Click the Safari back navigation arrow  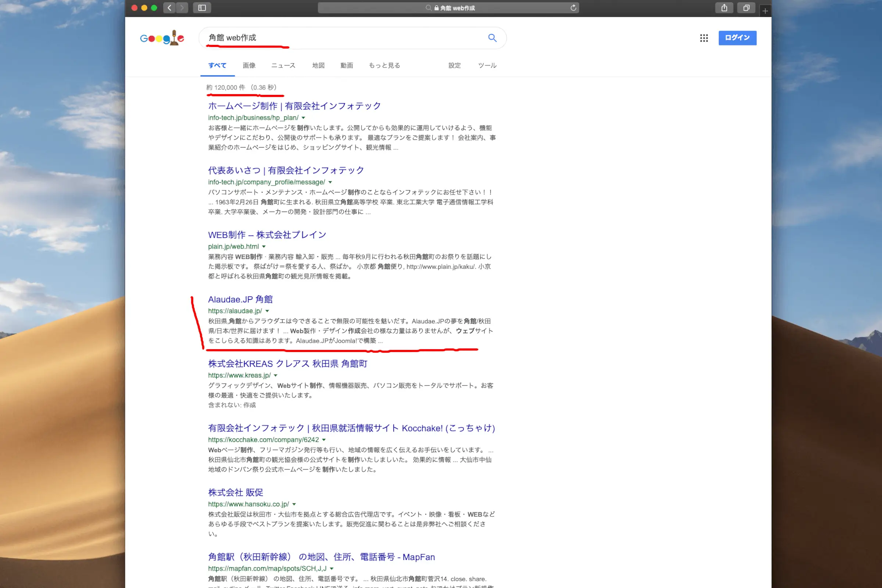pos(169,8)
